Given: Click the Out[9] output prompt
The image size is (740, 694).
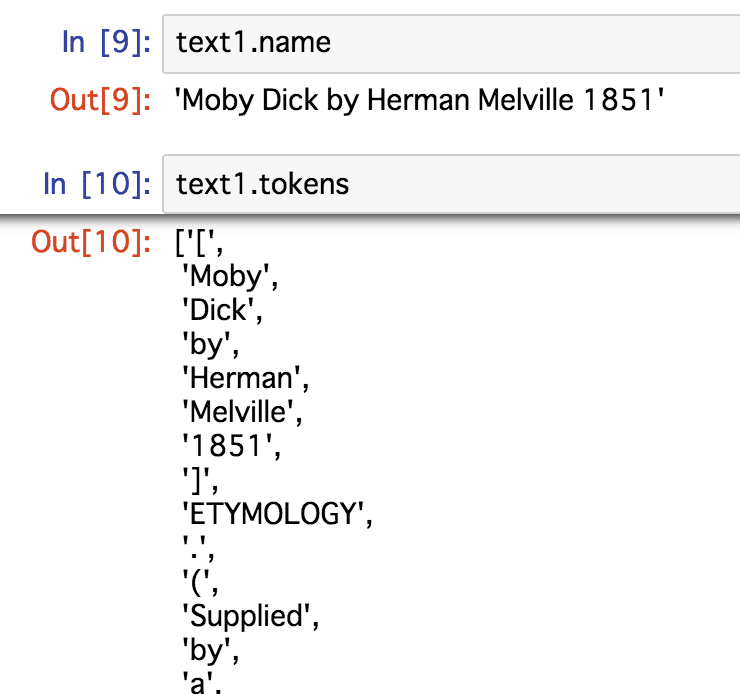Looking at the screenshot, I should pyautogui.click(x=101, y=100).
